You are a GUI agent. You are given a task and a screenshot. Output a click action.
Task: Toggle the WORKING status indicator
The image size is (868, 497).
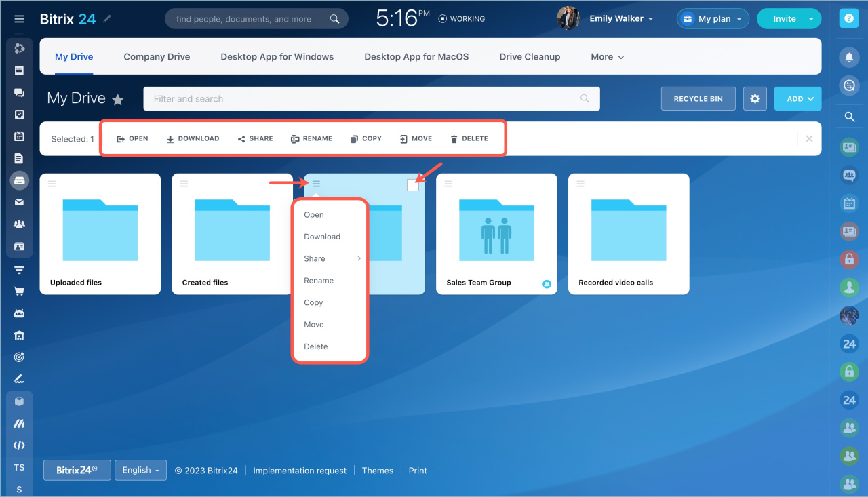(x=462, y=19)
